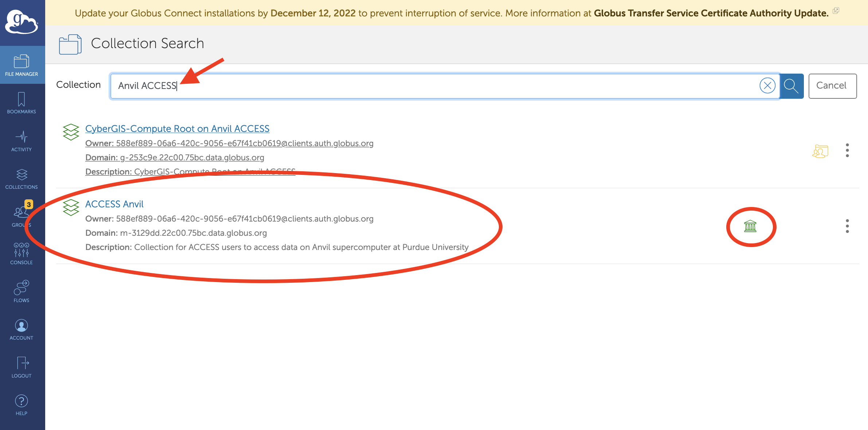Open Activity in the sidebar
Screen dimensions: 868x430
[x=22, y=141]
